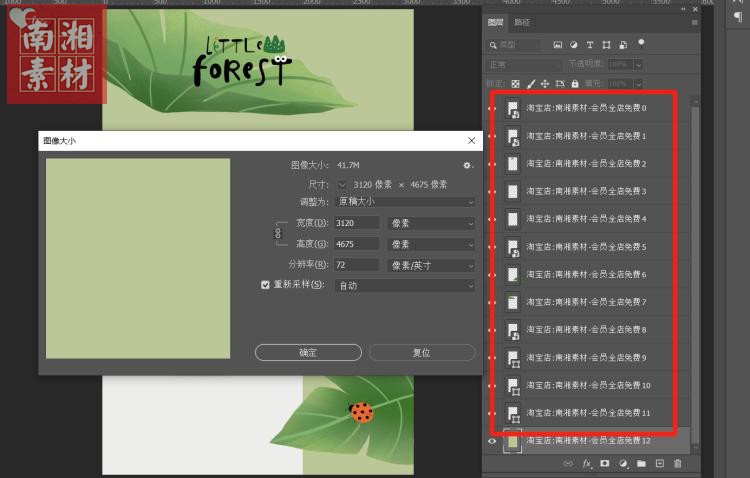
Task: Collapse layers panel with double-arrow icon
Action: point(683,9)
